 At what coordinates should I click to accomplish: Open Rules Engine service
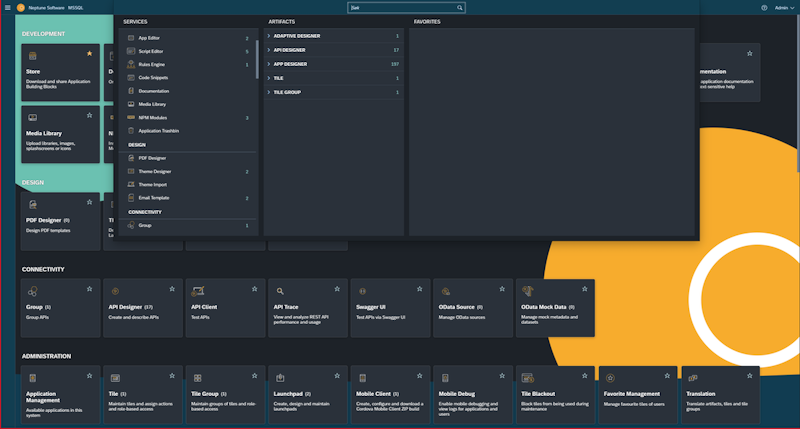(188, 64)
